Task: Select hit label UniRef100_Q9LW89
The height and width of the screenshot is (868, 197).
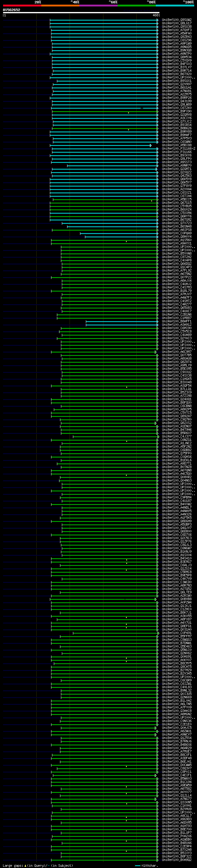Action: click(x=177, y=104)
